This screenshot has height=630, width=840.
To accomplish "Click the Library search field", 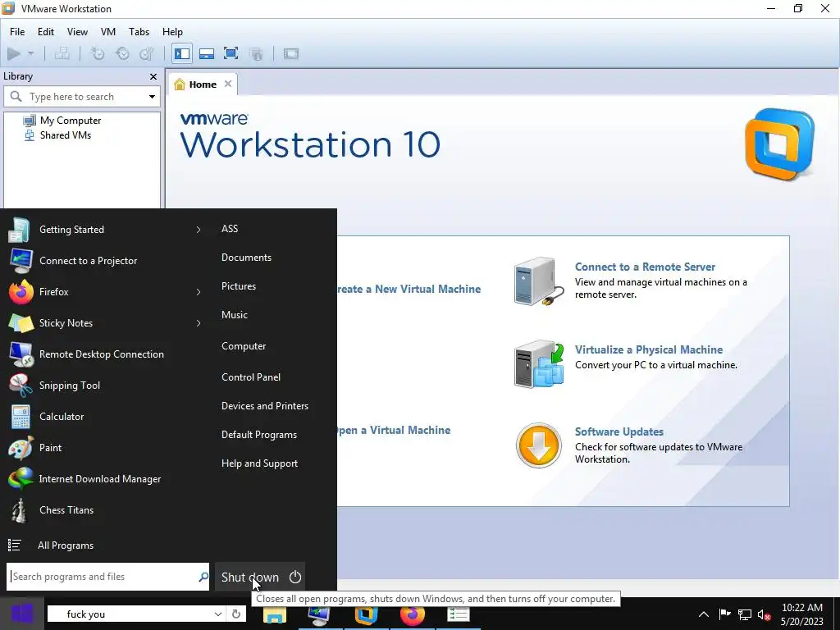I will click(x=80, y=97).
